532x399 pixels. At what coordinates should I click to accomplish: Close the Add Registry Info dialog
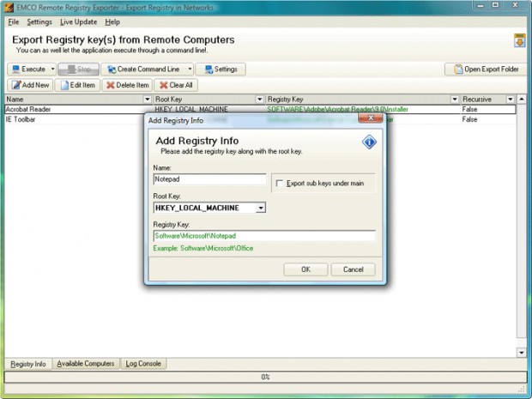371,118
